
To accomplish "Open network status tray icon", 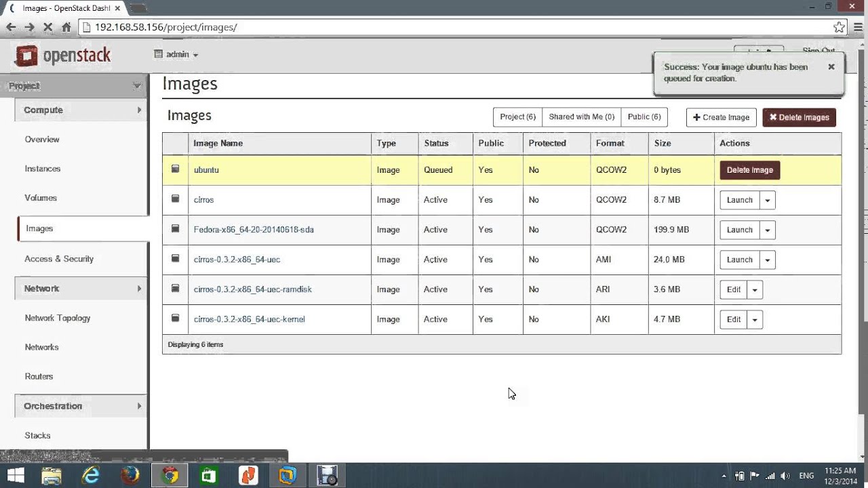I will [770, 476].
